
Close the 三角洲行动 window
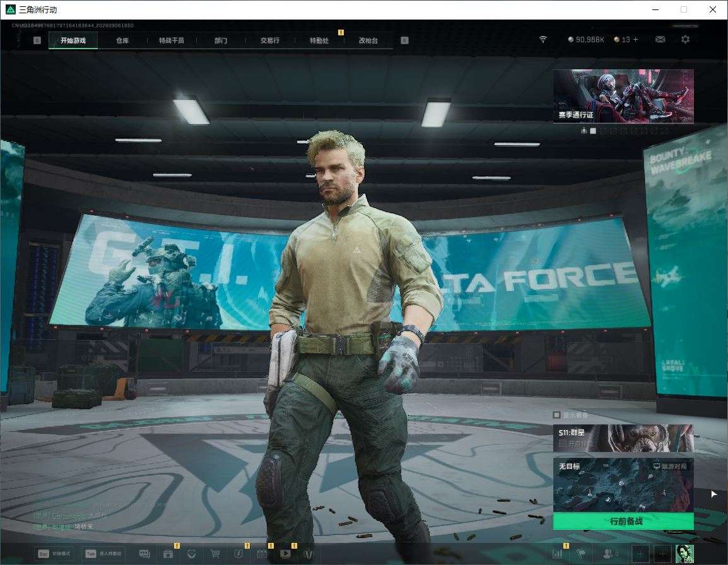713,9
